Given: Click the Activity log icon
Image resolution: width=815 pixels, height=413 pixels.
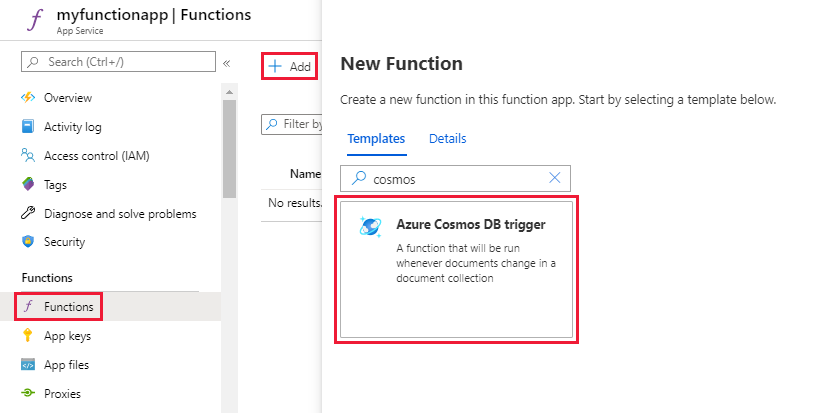Looking at the screenshot, I should (28, 127).
